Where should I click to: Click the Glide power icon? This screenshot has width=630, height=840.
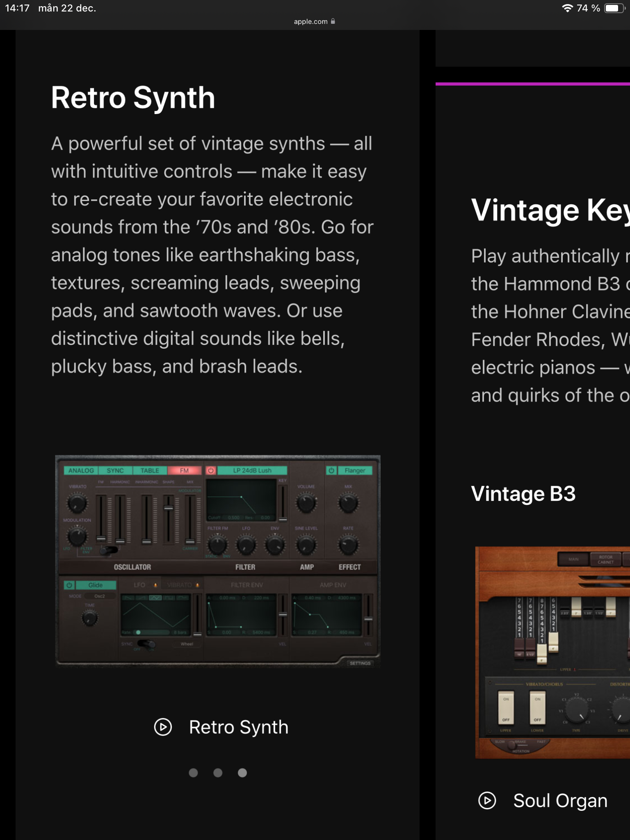tap(69, 585)
